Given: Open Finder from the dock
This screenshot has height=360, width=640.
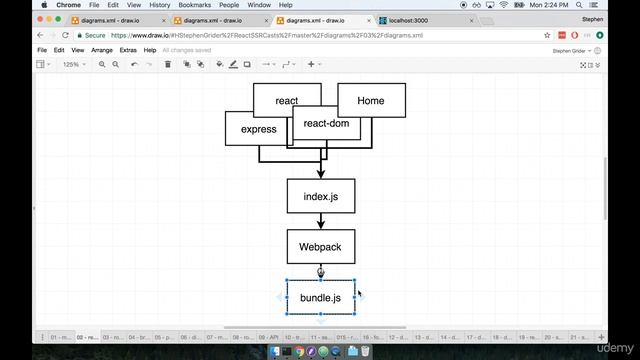Looking at the screenshot, I should tap(275, 351).
